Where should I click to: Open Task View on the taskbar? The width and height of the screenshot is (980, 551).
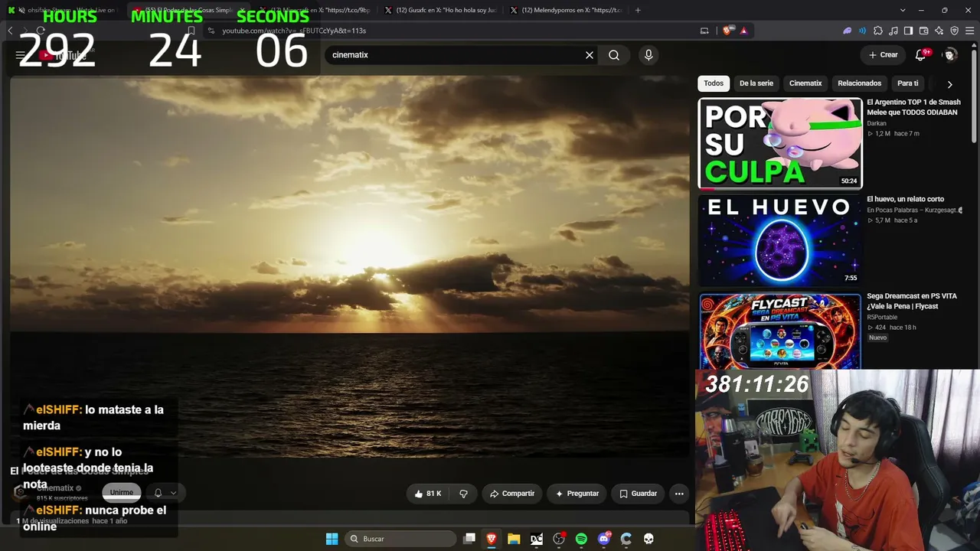click(x=469, y=539)
